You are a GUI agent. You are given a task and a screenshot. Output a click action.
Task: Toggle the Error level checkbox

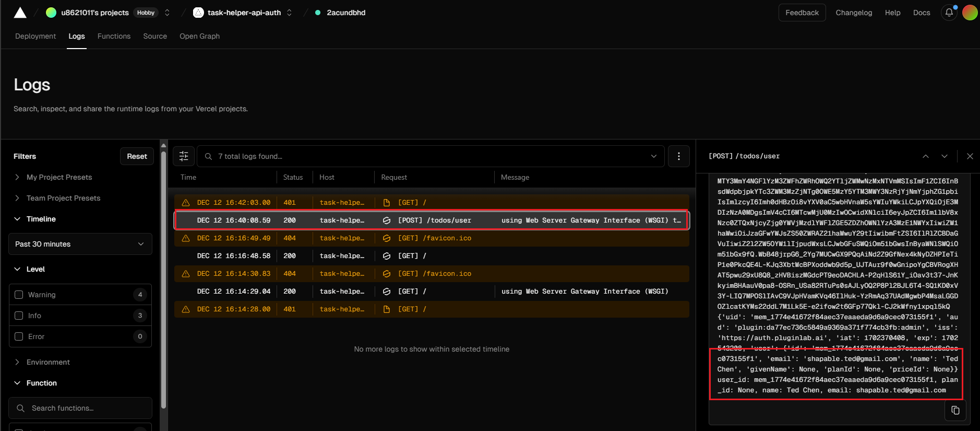coord(19,336)
